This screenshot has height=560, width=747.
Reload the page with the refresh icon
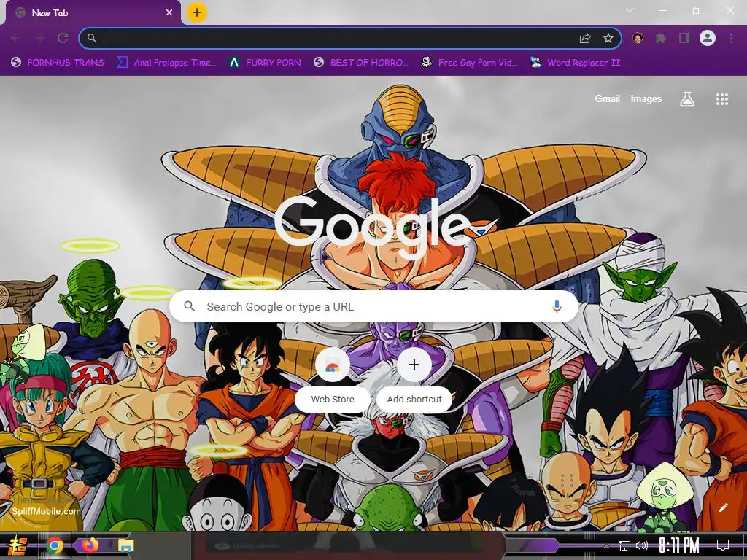(63, 38)
